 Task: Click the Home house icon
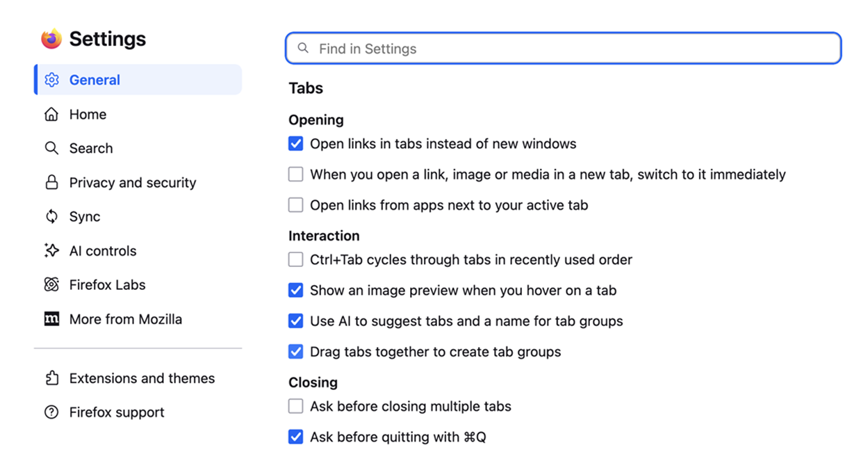[x=51, y=114]
